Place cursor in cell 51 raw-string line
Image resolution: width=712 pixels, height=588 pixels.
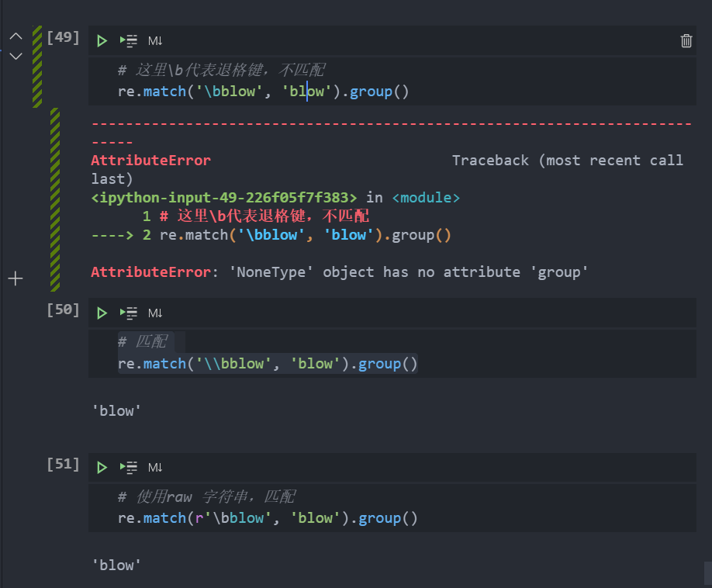point(268,518)
